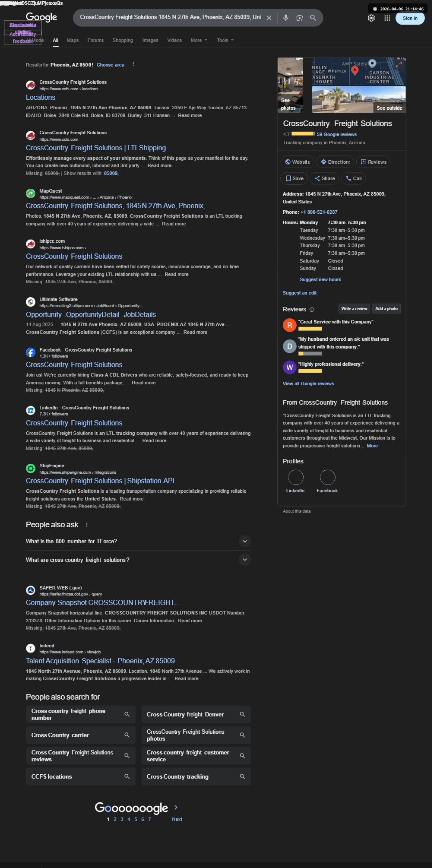
Task: Start voice search with microphone icon
Action: click(x=285, y=18)
